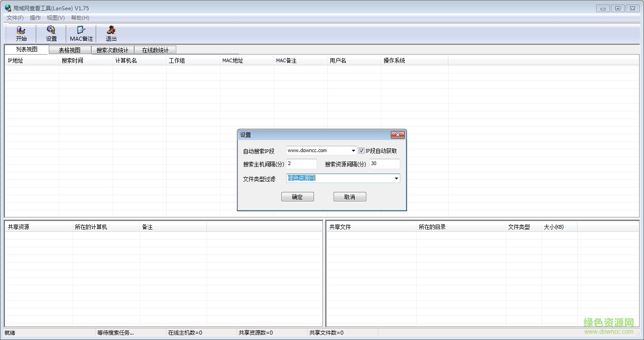Close the LanSee main window

(x=632, y=8)
